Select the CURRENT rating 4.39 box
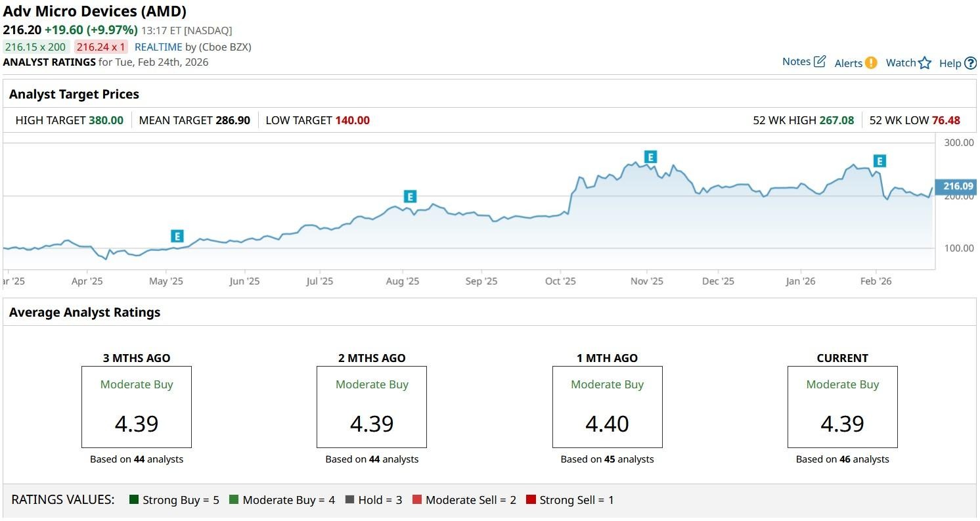The width and height of the screenshot is (980, 521). (x=842, y=407)
